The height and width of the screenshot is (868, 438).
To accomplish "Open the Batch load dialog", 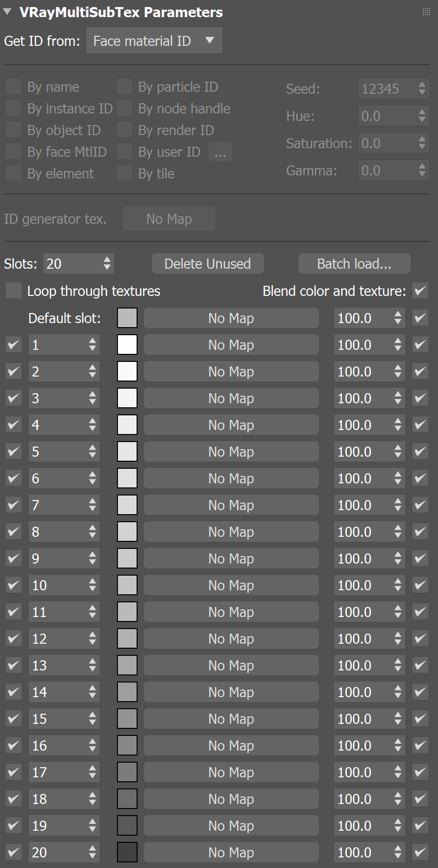I will pyautogui.click(x=354, y=263).
